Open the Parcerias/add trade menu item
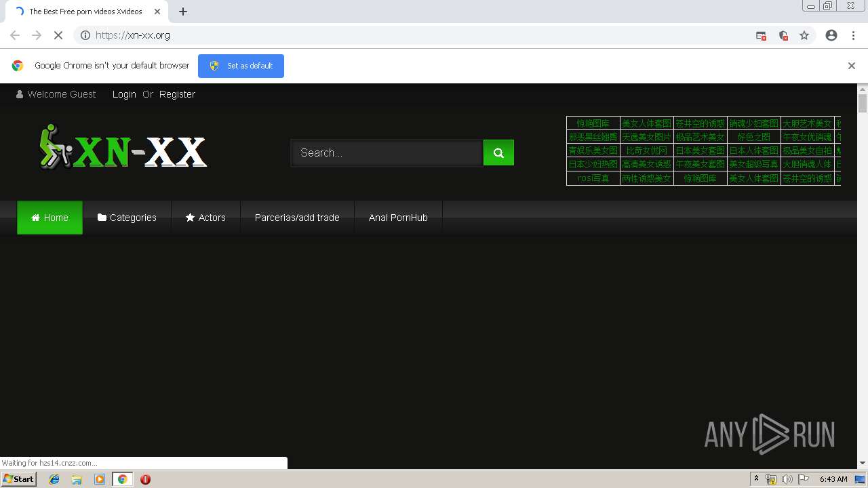 [297, 218]
